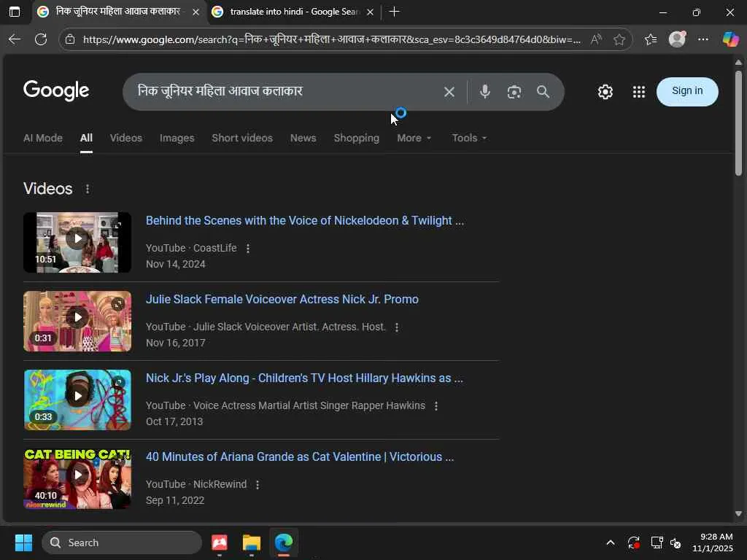
Task: Open Google quick settings gear
Action: [x=605, y=92]
